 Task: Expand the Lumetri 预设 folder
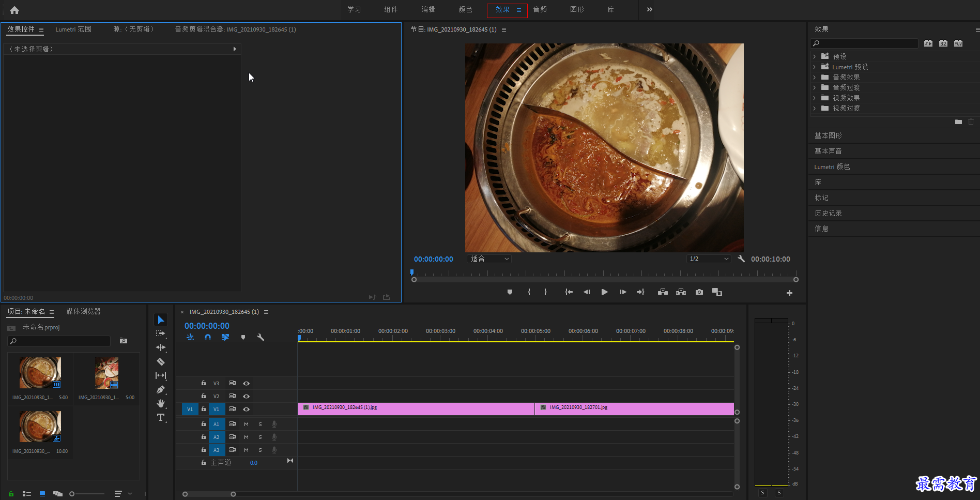[x=815, y=67]
